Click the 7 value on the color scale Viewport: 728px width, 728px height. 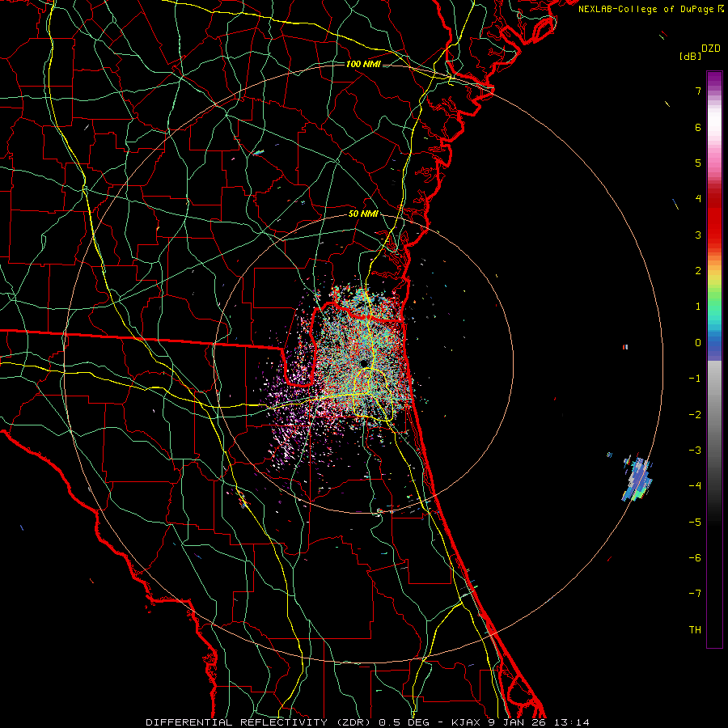[698, 91]
